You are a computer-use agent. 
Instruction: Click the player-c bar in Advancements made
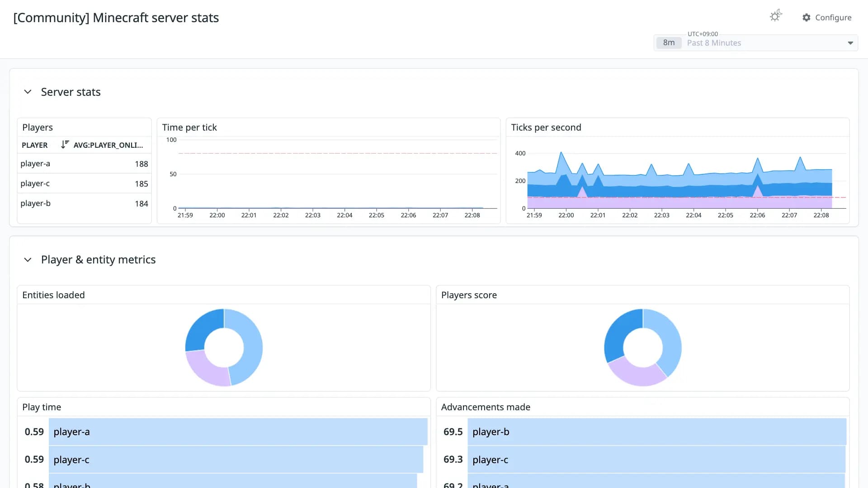[x=656, y=460]
